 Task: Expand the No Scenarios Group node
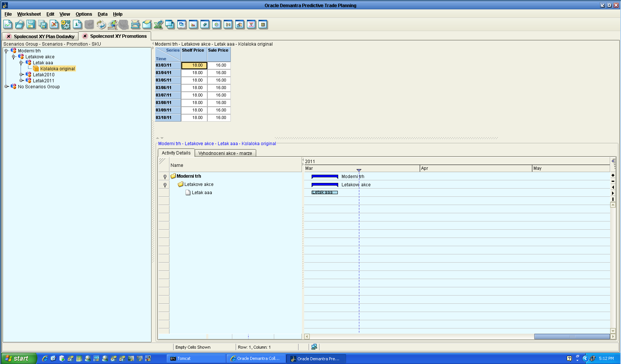click(6, 87)
